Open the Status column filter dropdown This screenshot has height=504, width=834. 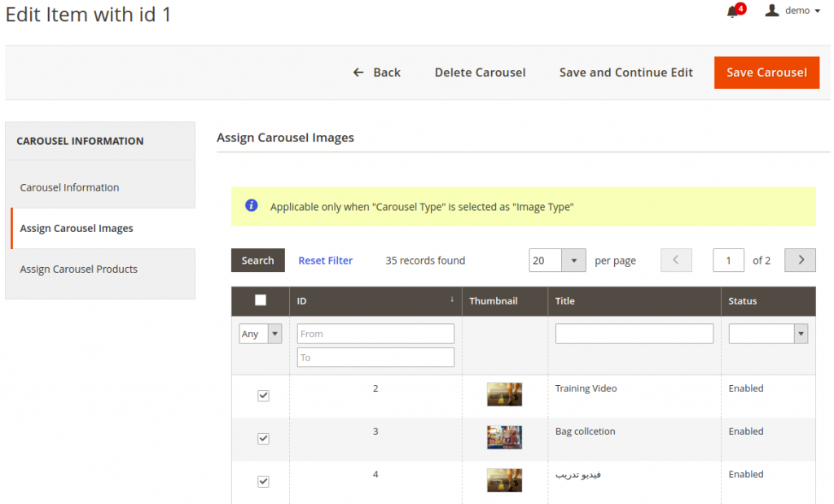coord(801,333)
